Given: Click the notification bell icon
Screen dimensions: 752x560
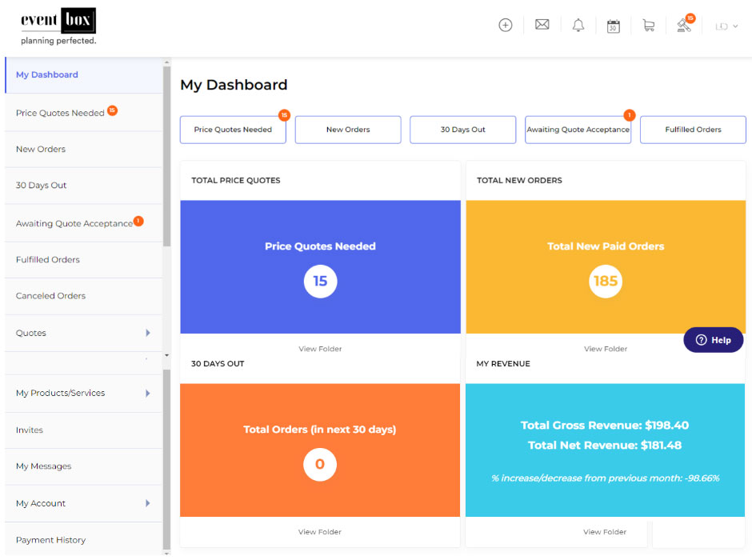Looking at the screenshot, I should coord(578,25).
